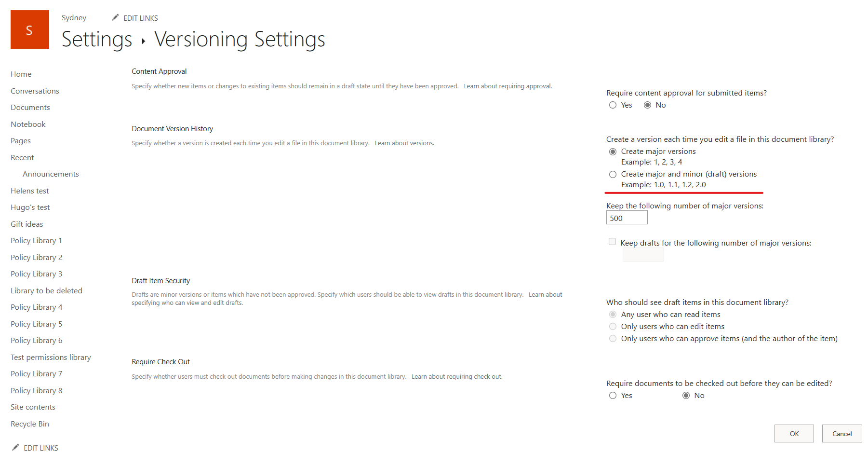Select Create major and minor (draft) versions
This screenshot has width=868, height=454.
[x=613, y=174]
